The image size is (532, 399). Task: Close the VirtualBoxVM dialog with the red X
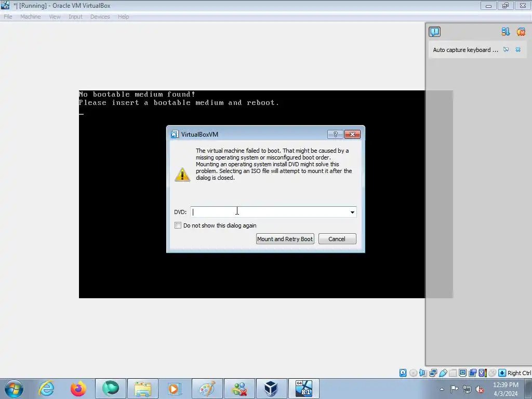(x=353, y=135)
